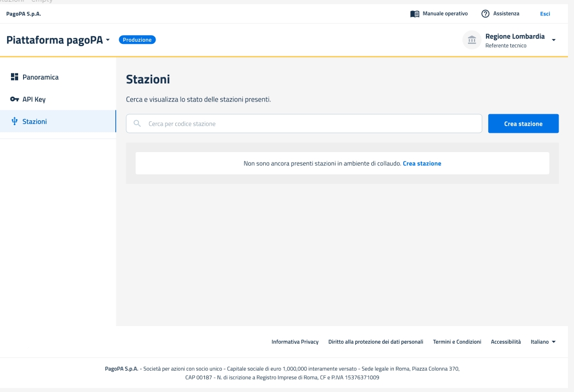Click the Esci logout link
The image size is (574, 392).
coord(545,14)
